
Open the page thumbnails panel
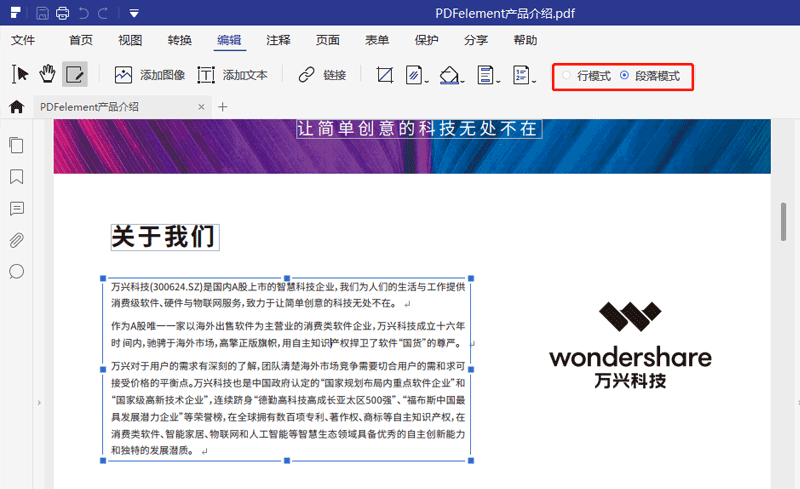pos(16,145)
